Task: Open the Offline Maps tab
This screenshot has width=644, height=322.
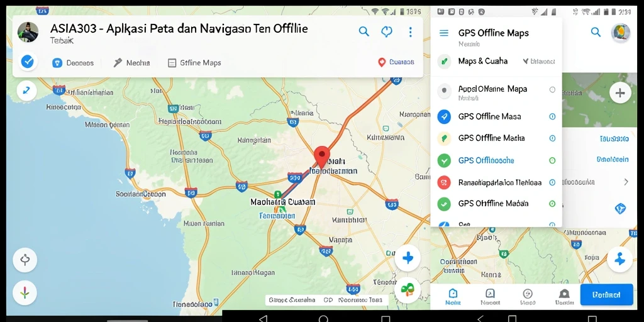Action: 194,63
